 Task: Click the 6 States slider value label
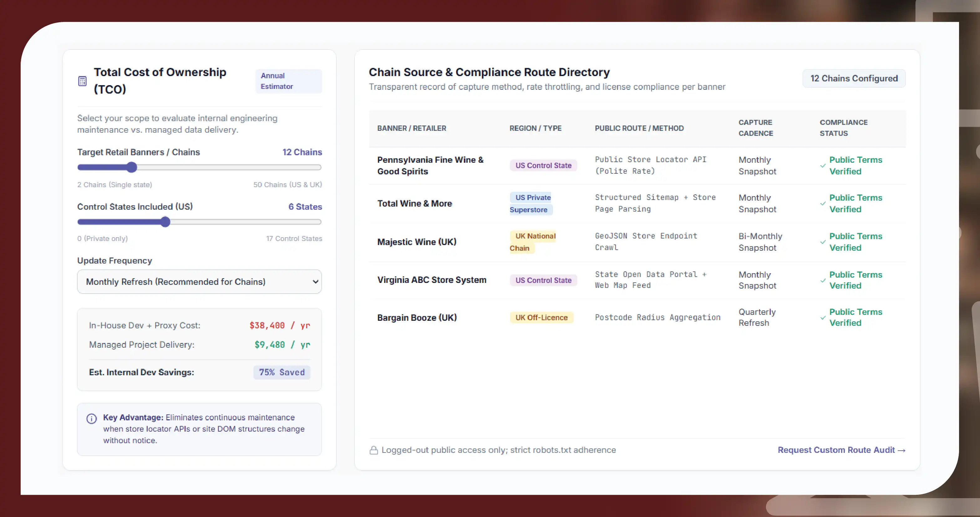pos(305,207)
